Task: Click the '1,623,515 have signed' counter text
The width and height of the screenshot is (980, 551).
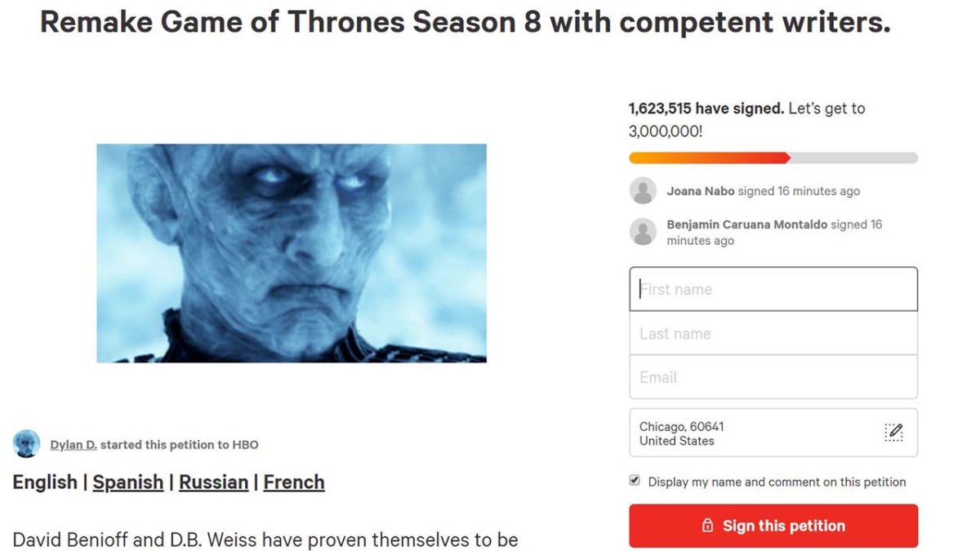Action: pos(698,108)
